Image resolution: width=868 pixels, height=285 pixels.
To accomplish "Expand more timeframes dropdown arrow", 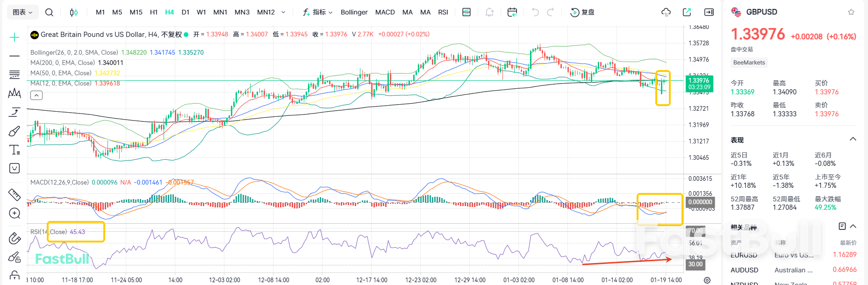I will click(x=283, y=12).
